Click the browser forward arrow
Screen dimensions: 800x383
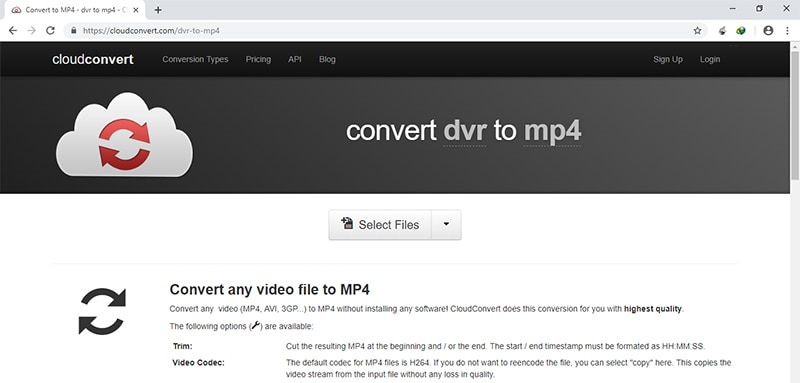coord(32,31)
